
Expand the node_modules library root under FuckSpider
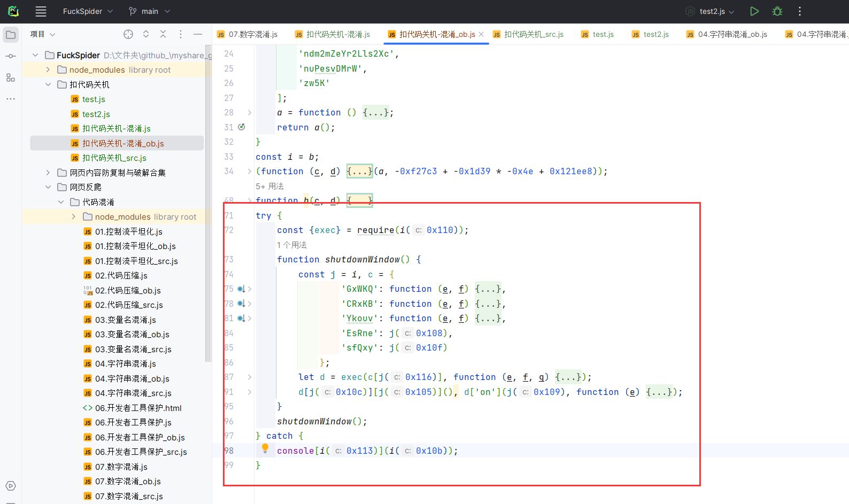pyautogui.click(x=48, y=70)
